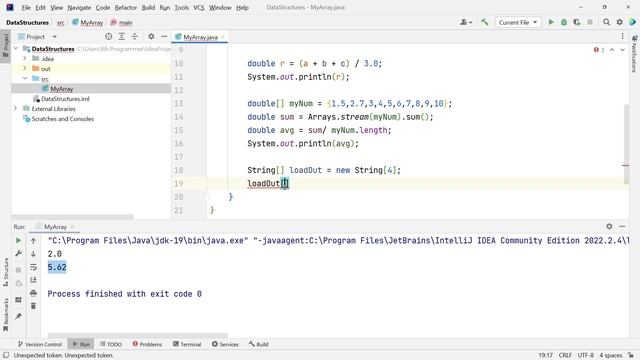Expand the out folder
Screen dimensions: 640x360
coord(25,69)
